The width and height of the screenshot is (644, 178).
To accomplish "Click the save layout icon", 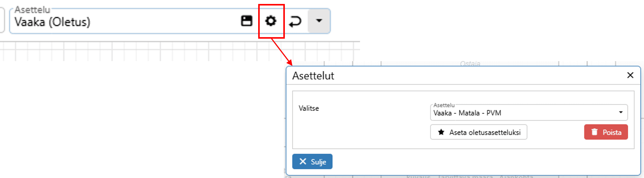I will click(246, 21).
